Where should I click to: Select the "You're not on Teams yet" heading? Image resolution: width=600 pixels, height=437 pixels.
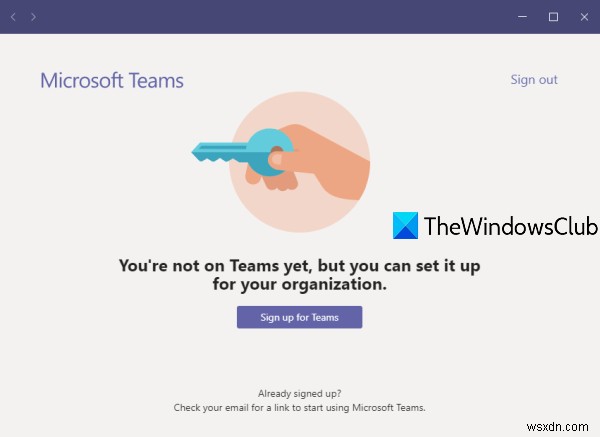pyautogui.click(x=299, y=265)
